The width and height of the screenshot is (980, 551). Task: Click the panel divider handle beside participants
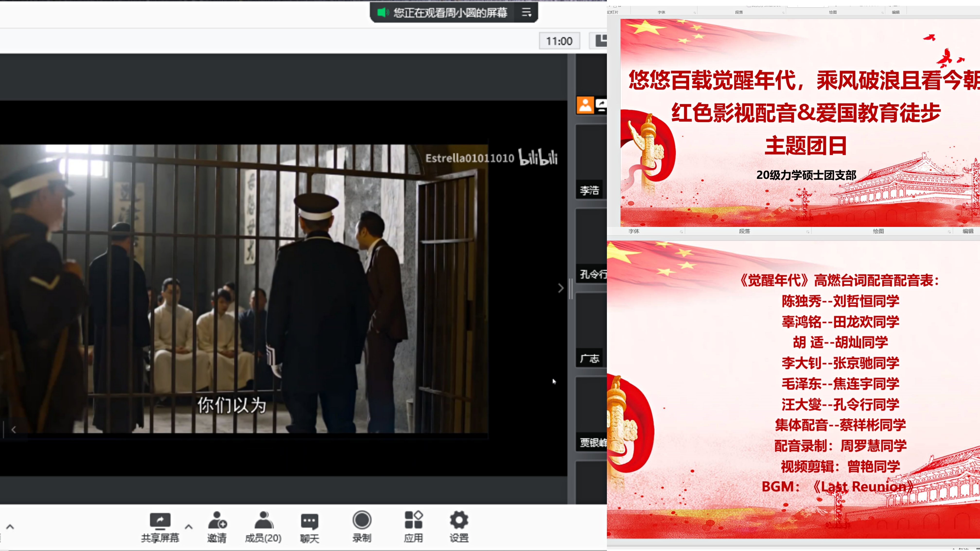click(x=571, y=289)
